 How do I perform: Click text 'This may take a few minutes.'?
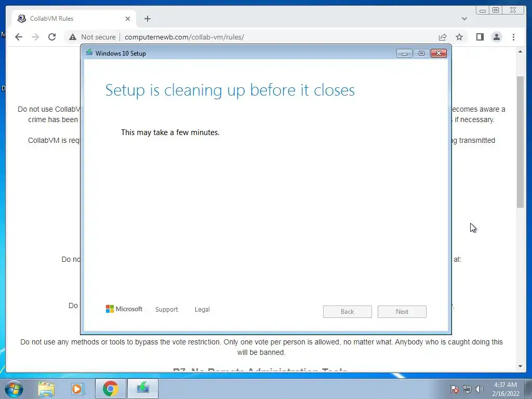170,132
